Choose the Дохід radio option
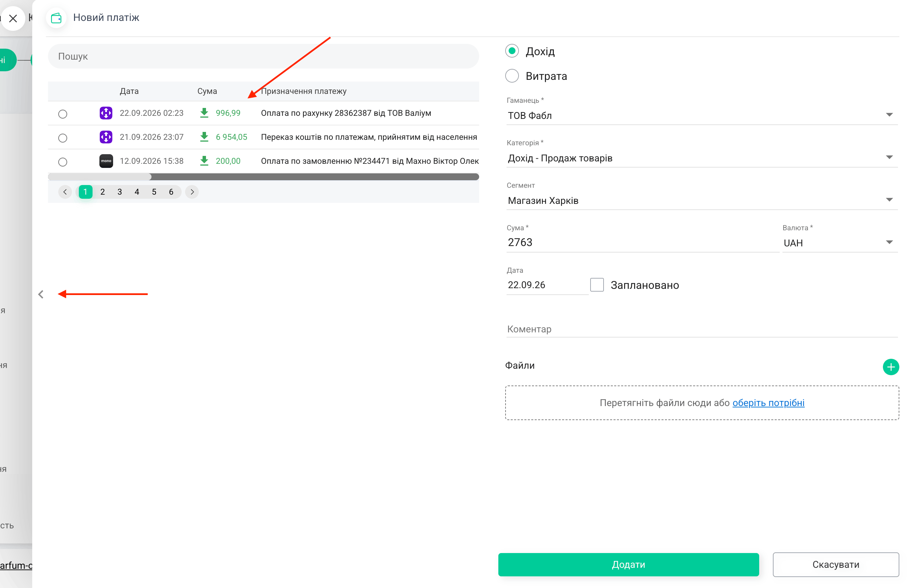The height and width of the screenshot is (588, 911). pos(512,51)
